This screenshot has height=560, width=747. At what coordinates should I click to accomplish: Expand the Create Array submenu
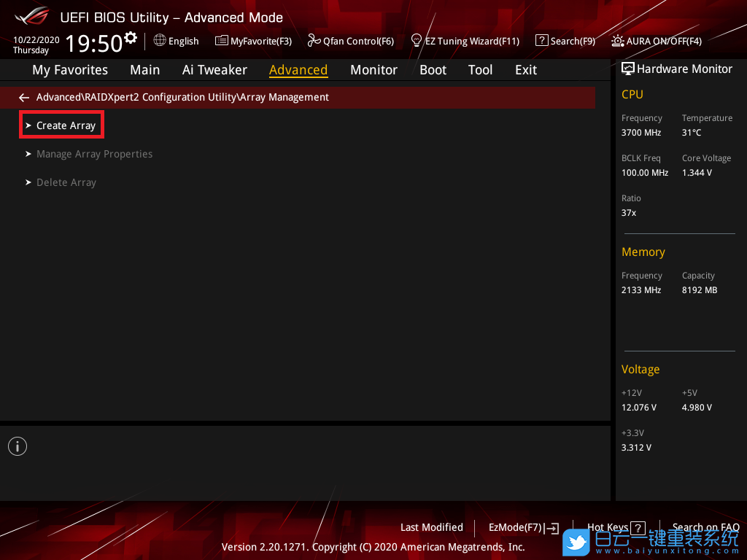coord(66,125)
